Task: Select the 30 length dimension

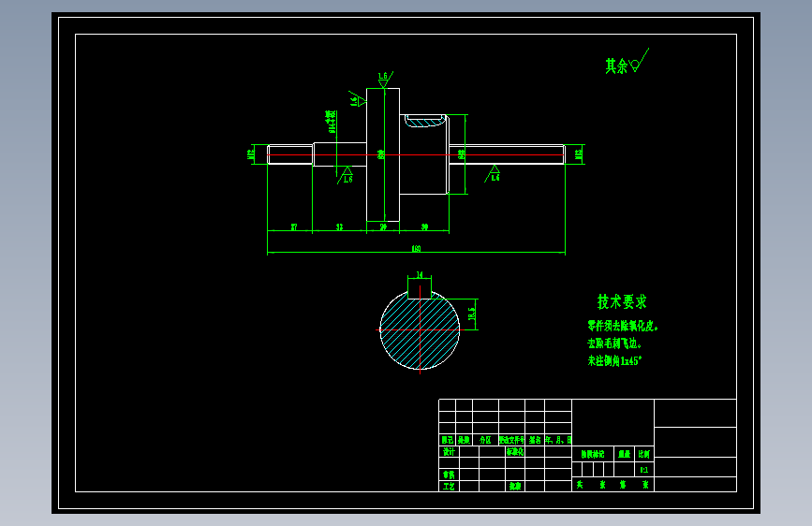Action: pyautogui.click(x=424, y=226)
